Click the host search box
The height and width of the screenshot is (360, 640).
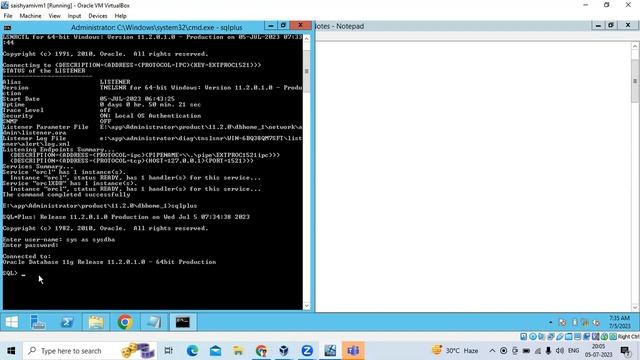(x=90, y=351)
